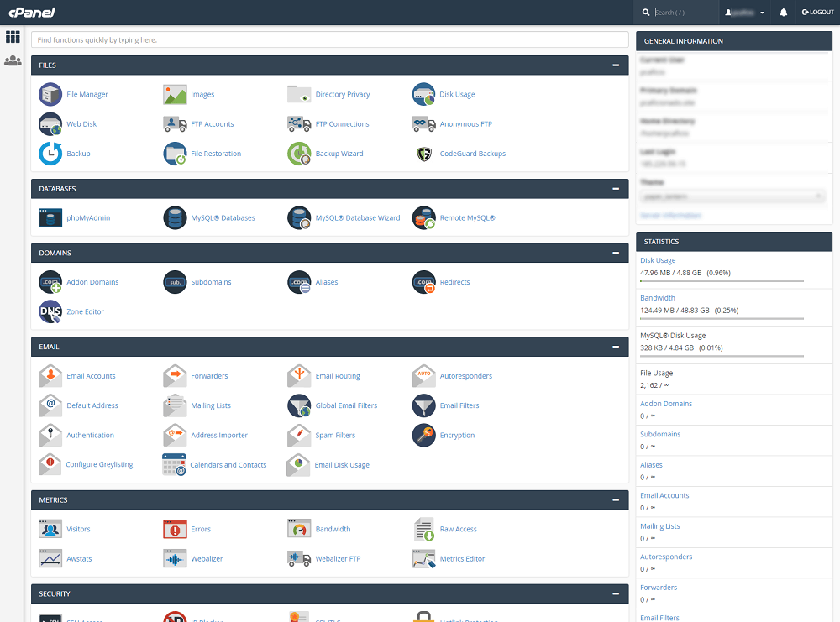The height and width of the screenshot is (622, 840).
Task: Open the Theme selection dropdown
Action: 732,196
